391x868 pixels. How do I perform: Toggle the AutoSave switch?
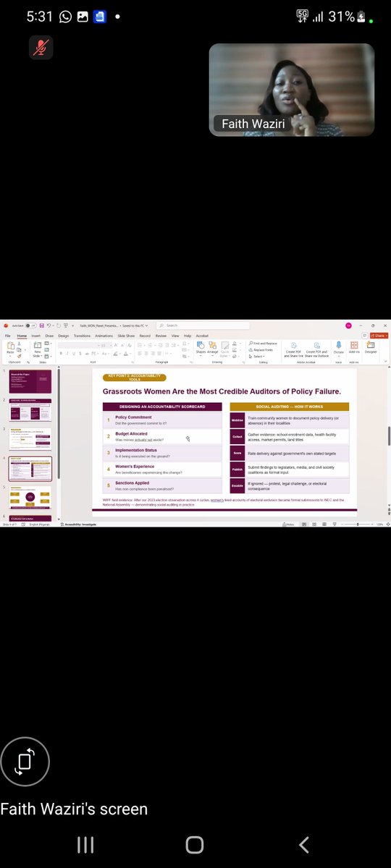tap(30, 325)
